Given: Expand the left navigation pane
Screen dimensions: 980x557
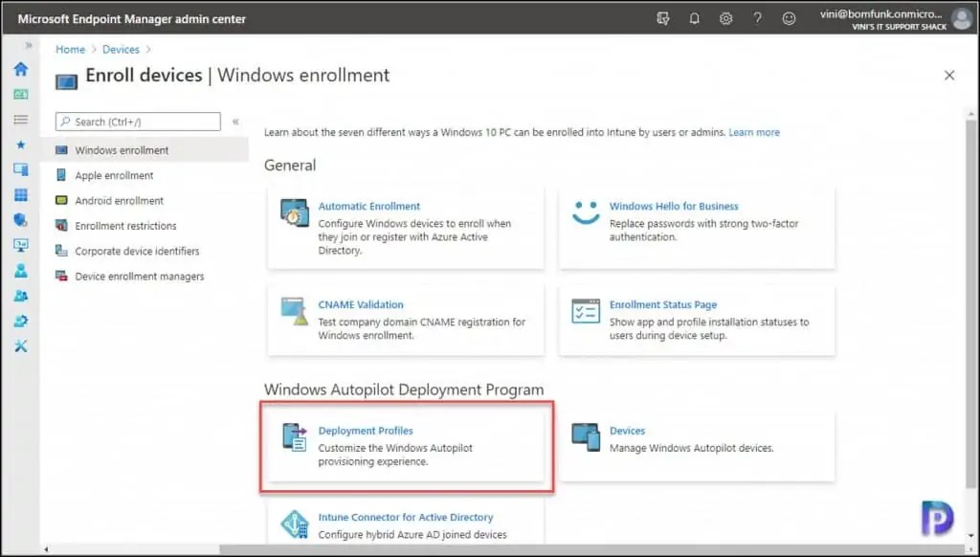Looking at the screenshot, I should pyautogui.click(x=28, y=43).
